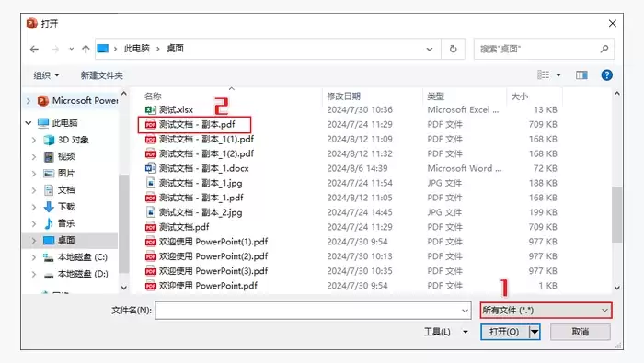Open file type filter 所有文件 (*.*)
Screen dimensions: 644x363
[x=546, y=310]
